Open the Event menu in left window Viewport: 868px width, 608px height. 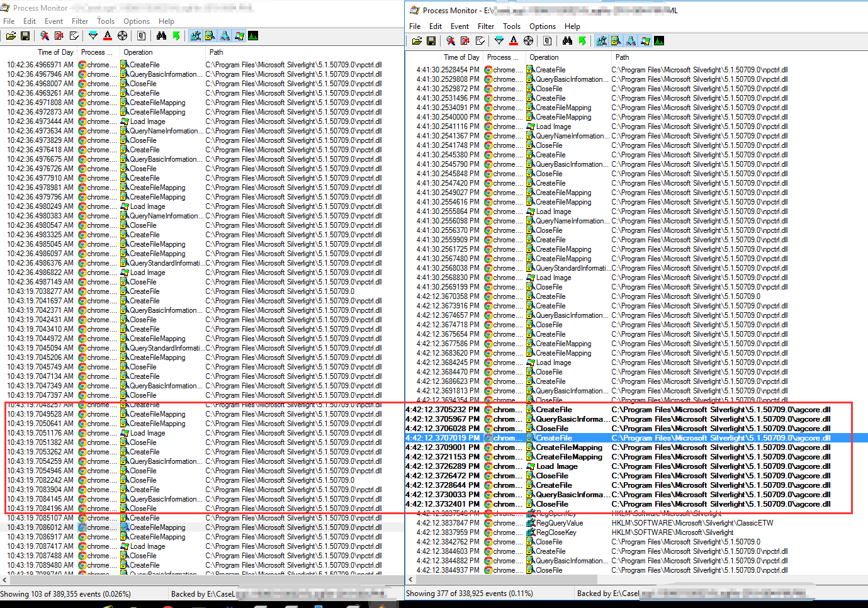(x=54, y=21)
